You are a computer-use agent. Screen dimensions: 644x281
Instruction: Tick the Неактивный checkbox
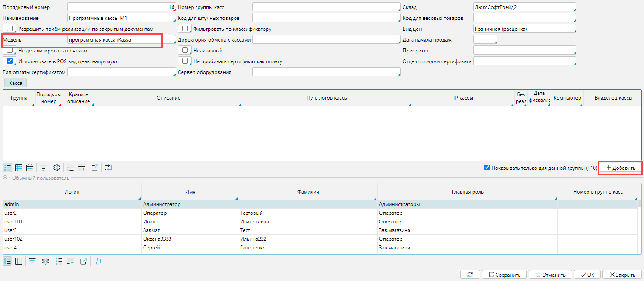[x=185, y=50]
